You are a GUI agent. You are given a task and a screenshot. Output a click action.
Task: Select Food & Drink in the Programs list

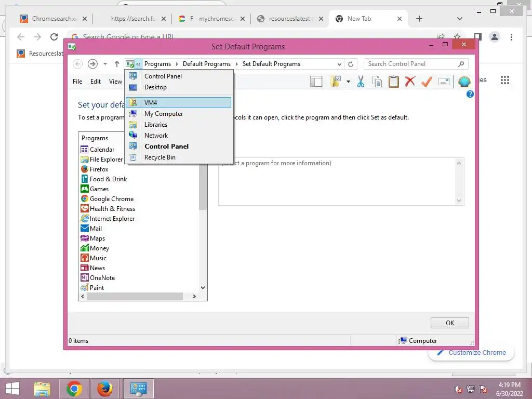pyautogui.click(x=104, y=179)
